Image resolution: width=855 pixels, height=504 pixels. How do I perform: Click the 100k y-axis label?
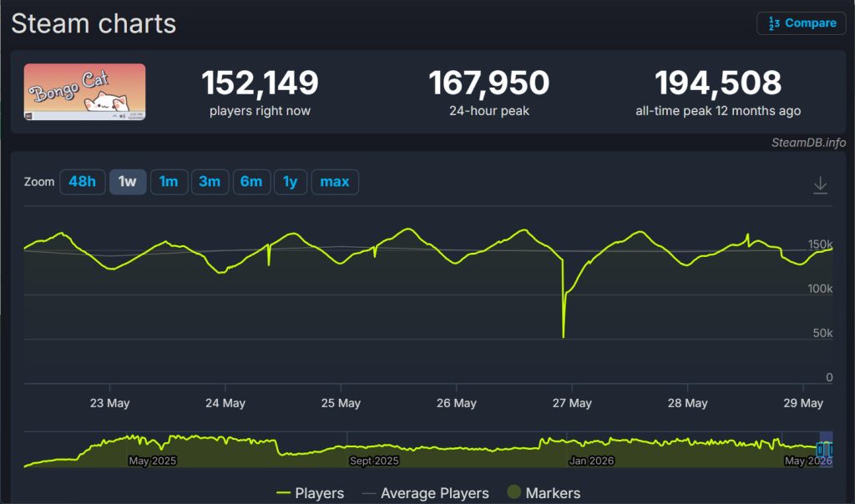pos(820,289)
